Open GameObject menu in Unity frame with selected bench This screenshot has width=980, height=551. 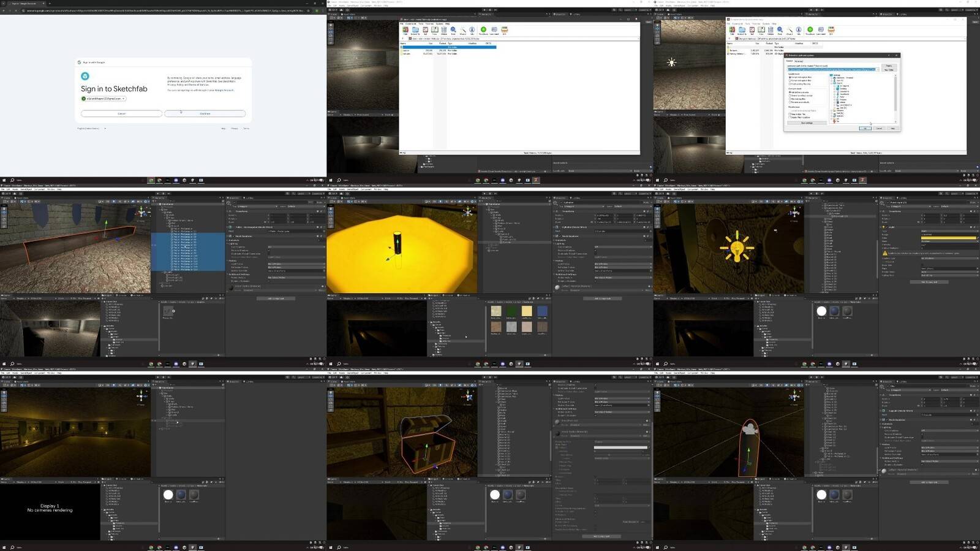(x=26, y=189)
